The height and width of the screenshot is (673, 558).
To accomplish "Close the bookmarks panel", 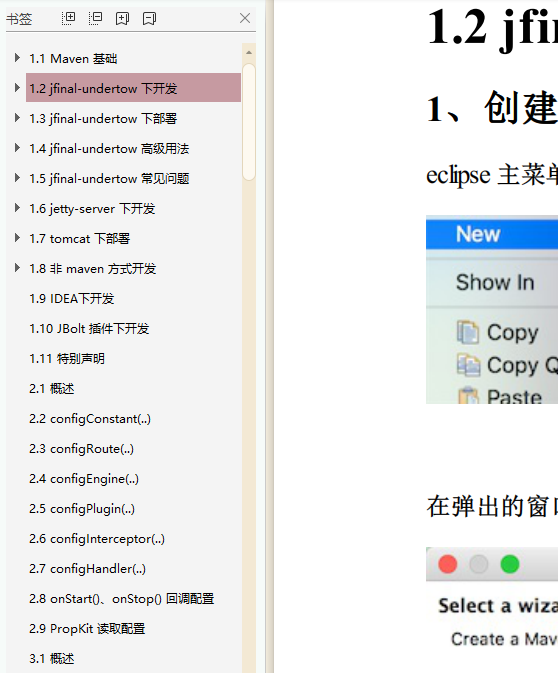I will [x=245, y=18].
